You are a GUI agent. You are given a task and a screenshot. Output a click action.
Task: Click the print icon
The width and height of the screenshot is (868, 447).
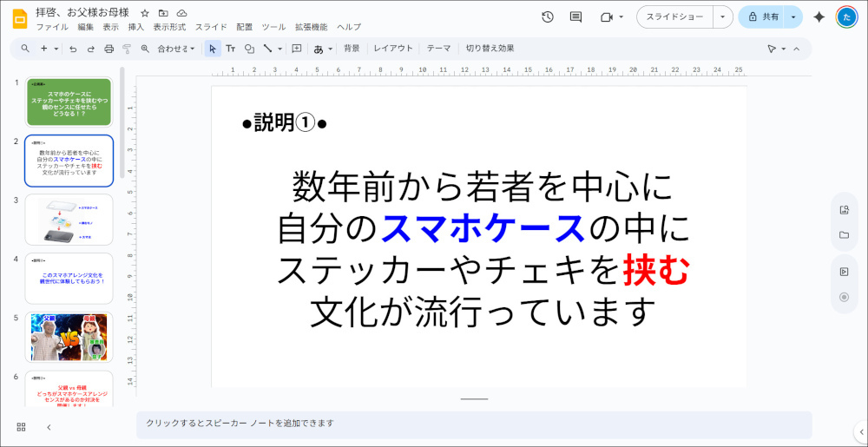coord(108,49)
